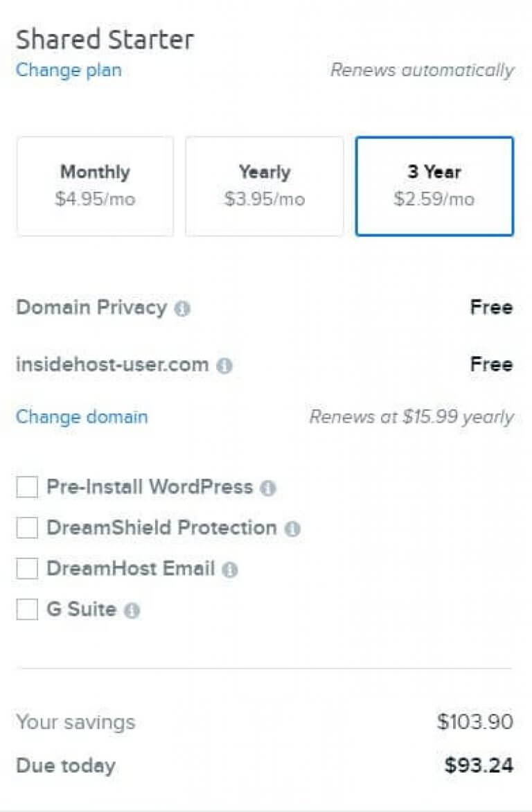View the G Suite info tooltip icon
The width and height of the screenshot is (532, 812).
click(x=132, y=610)
